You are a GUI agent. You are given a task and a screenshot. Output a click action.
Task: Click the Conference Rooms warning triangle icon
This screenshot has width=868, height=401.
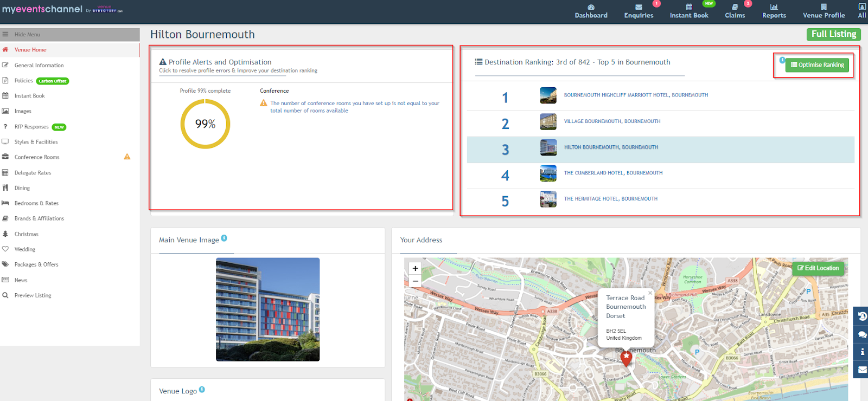pyautogui.click(x=127, y=157)
